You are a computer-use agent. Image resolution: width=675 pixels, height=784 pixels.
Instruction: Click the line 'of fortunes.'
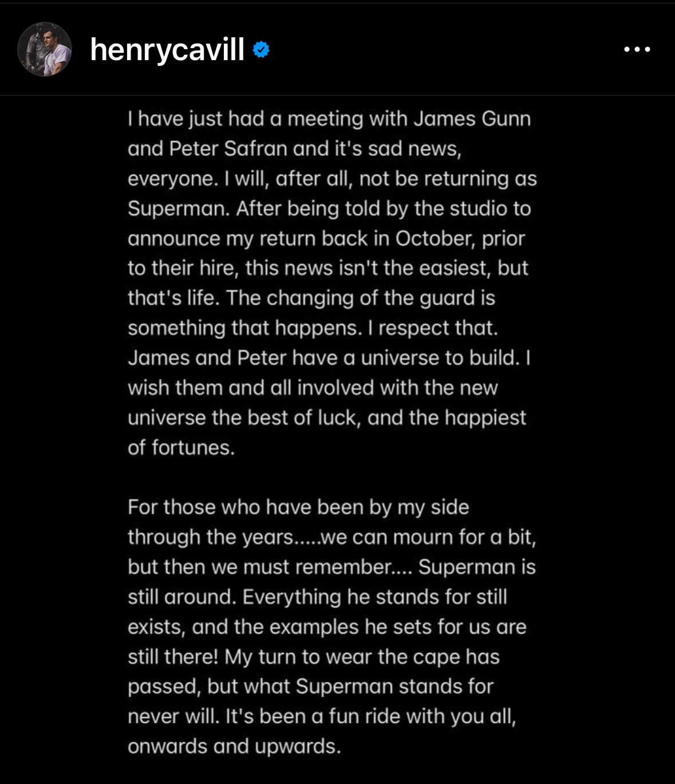click(x=181, y=447)
